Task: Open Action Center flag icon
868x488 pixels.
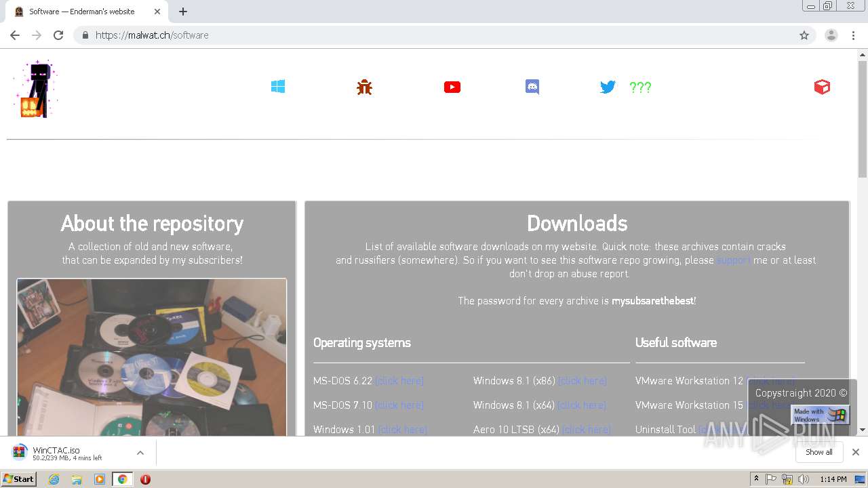Action: (771, 479)
